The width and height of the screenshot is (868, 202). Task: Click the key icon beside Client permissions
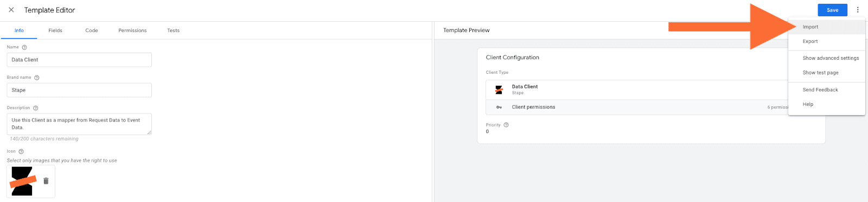click(x=499, y=108)
